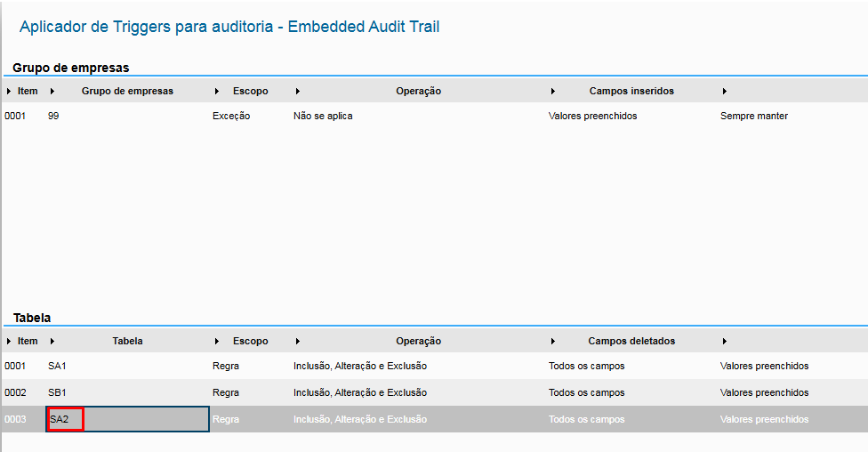
Task: Click Valores preenchidos cell in the SA2 row
Action: coord(764,419)
